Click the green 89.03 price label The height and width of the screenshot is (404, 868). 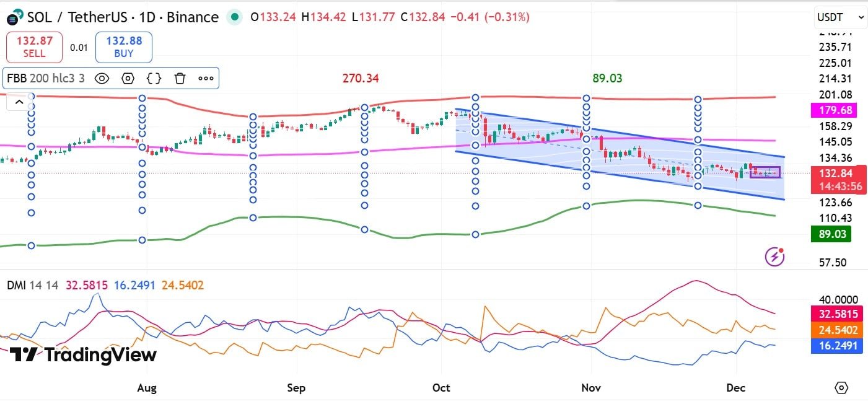click(x=831, y=234)
